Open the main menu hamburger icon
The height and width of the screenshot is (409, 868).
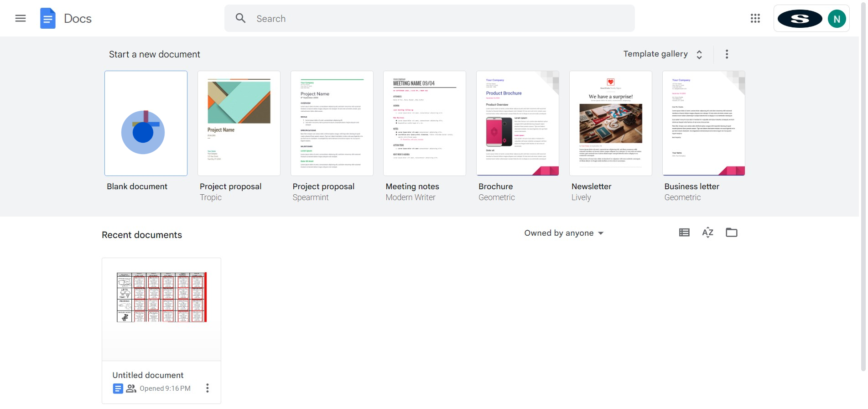click(21, 18)
